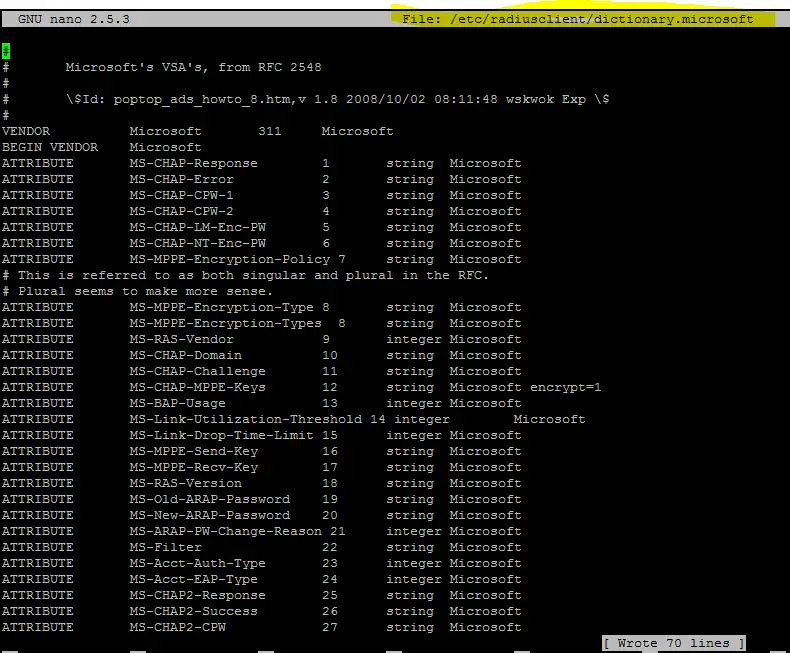The width and height of the screenshot is (790, 653).
Task: Click MS-CHAP-LM-Enc-PW attribute name
Action: click(x=198, y=227)
